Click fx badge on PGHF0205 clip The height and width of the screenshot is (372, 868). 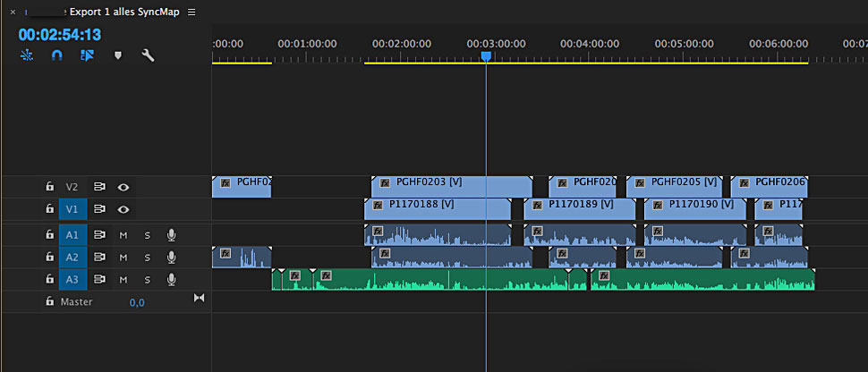(x=640, y=182)
